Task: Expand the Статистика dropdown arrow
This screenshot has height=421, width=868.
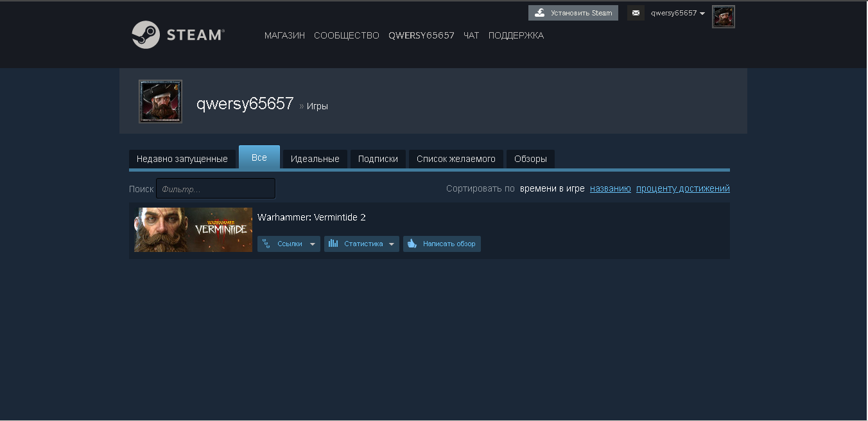Action: pos(392,244)
